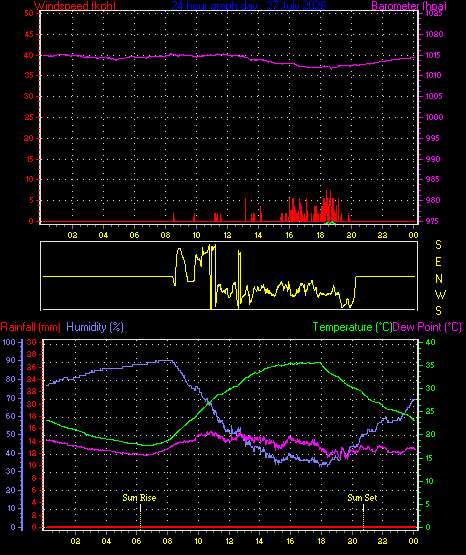Screen dimensions: 466x555
Task: Click barometer axis value "1005"
Action: tap(434, 96)
